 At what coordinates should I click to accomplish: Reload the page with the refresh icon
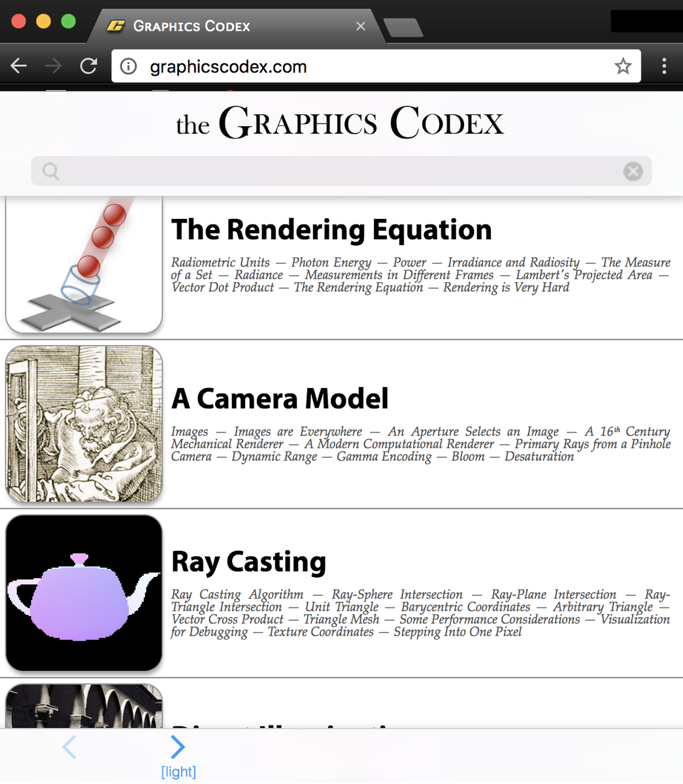tap(88, 66)
